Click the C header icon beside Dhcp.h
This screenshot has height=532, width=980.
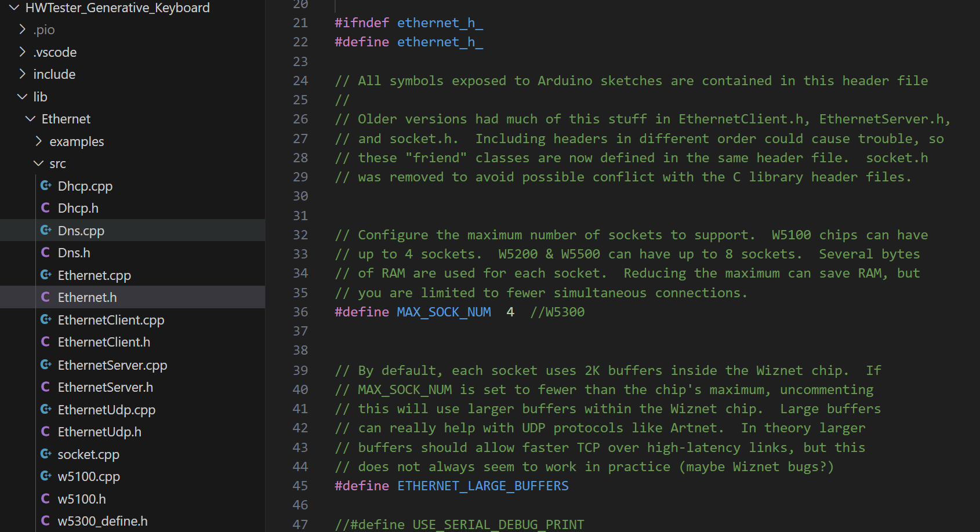click(x=46, y=208)
